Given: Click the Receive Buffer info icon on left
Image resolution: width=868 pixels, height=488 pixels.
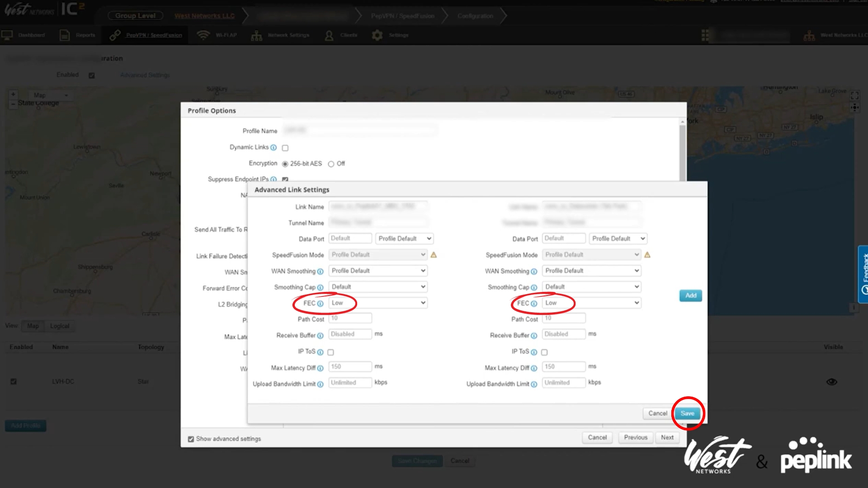Looking at the screenshot, I should coord(320,336).
